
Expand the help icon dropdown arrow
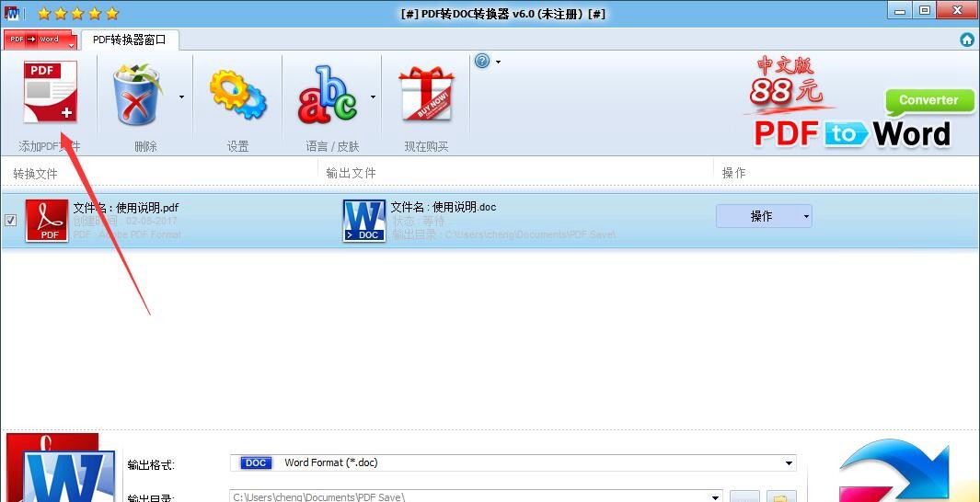pyautogui.click(x=498, y=62)
